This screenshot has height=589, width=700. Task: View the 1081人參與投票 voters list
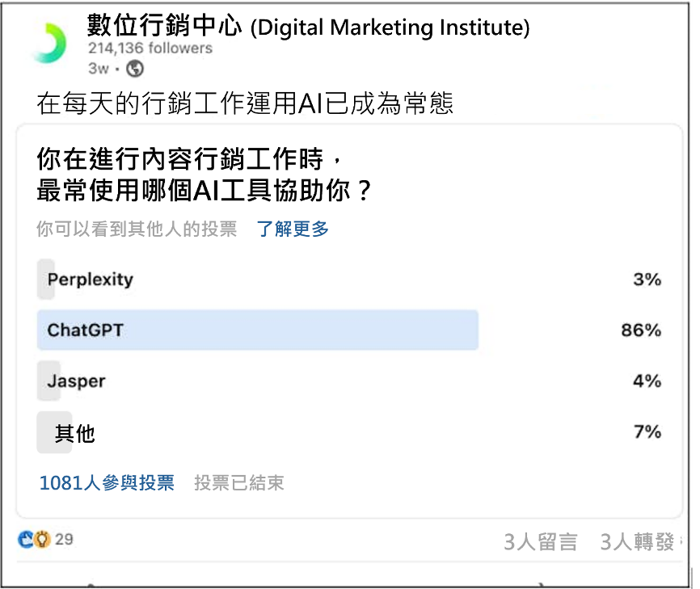107,483
